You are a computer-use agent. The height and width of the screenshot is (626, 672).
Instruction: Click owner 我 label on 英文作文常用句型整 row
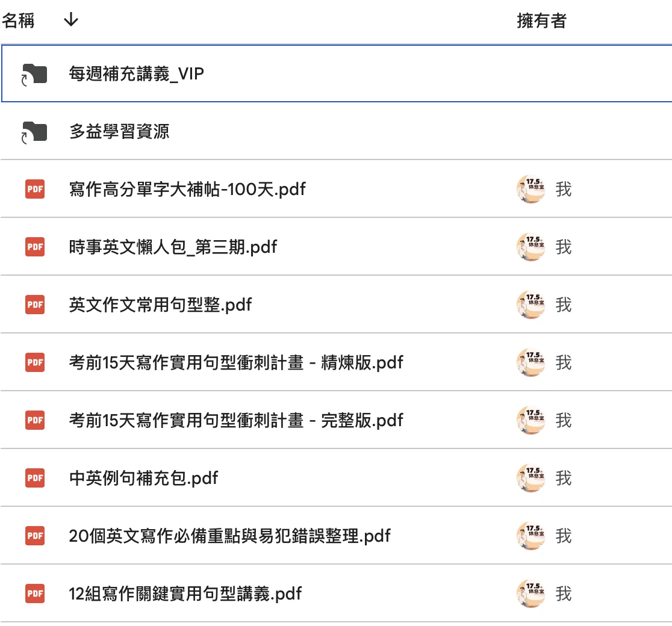[x=564, y=305]
